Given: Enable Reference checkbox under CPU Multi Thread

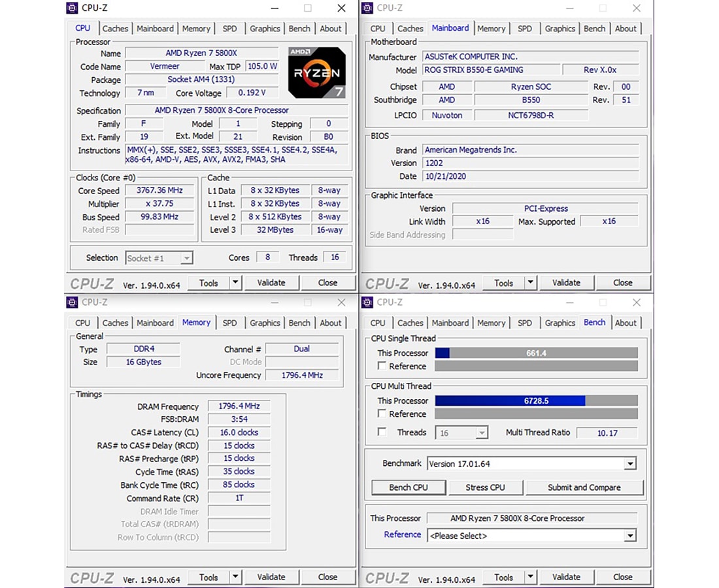Looking at the screenshot, I should point(382,414).
